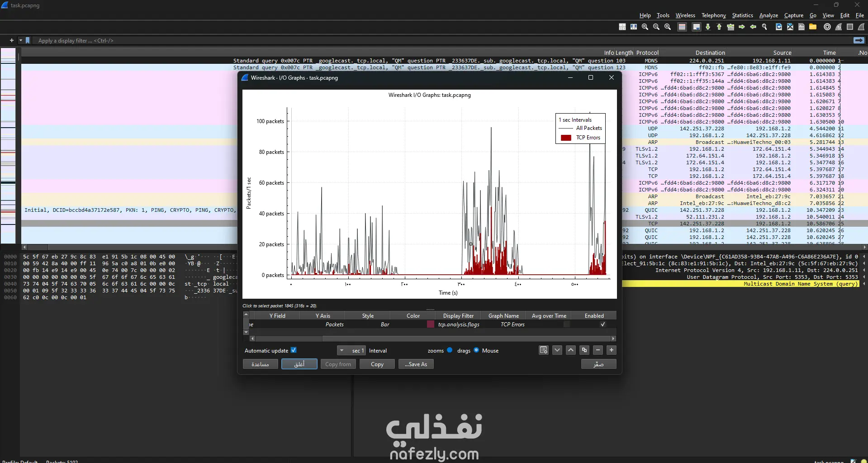The width and height of the screenshot is (868, 463).
Task: Click the reset layout icon at the toolbar's left end
Action: click(622, 27)
